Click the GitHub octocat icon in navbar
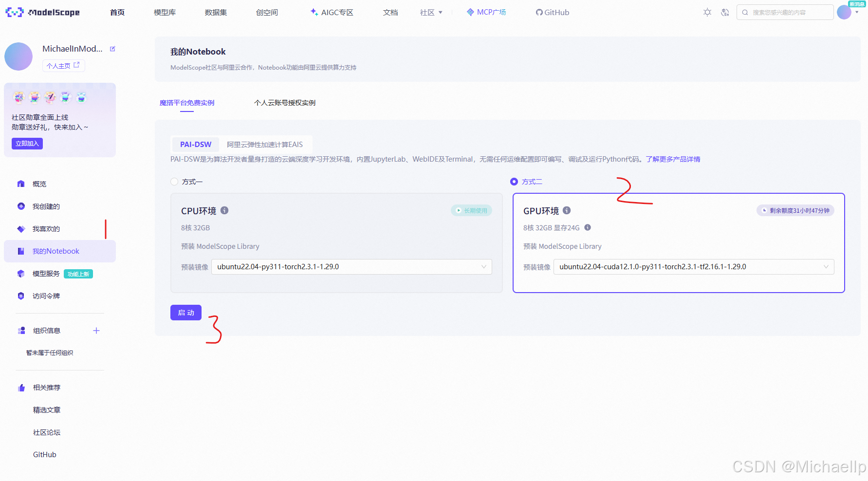Image resolution: width=868 pixels, height=481 pixels. click(x=539, y=12)
